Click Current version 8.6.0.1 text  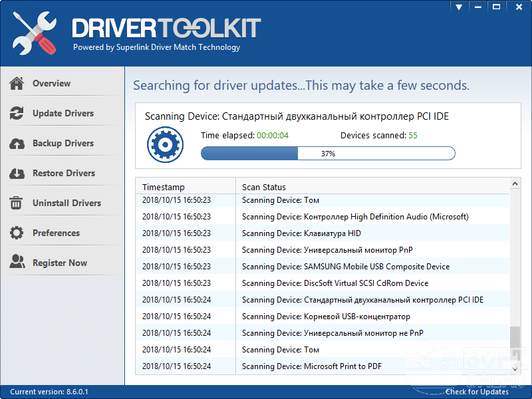pos(49,392)
